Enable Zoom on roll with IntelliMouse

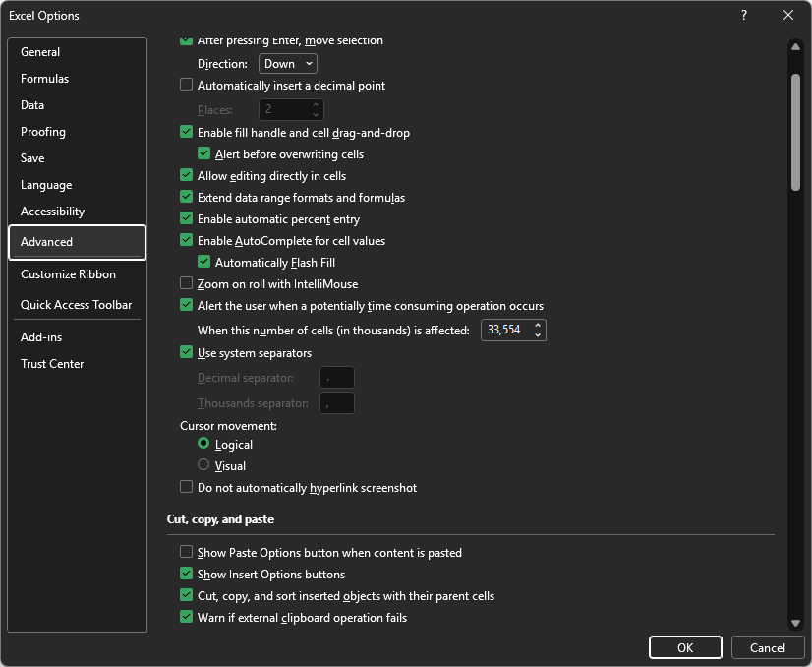(186, 283)
